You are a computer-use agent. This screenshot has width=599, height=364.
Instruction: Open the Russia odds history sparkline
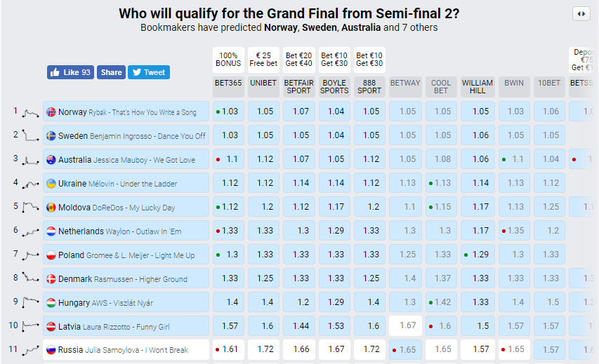[x=30, y=350]
